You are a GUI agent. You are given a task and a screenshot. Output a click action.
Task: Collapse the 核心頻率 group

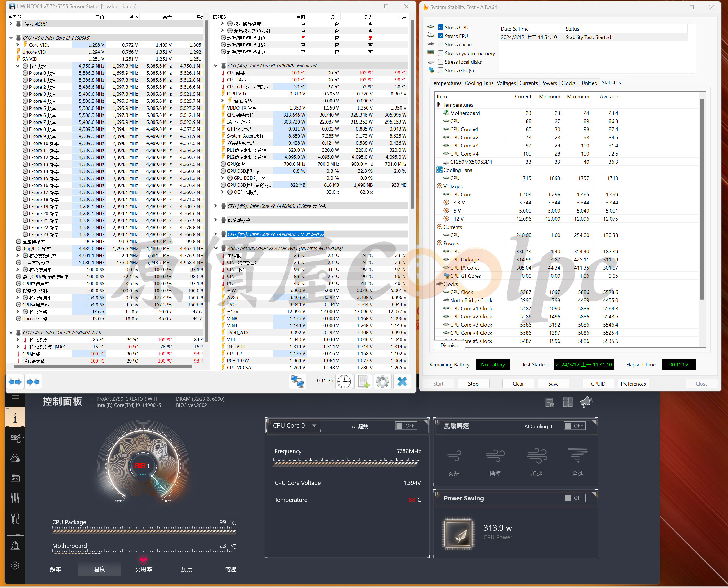click(18, 66)
